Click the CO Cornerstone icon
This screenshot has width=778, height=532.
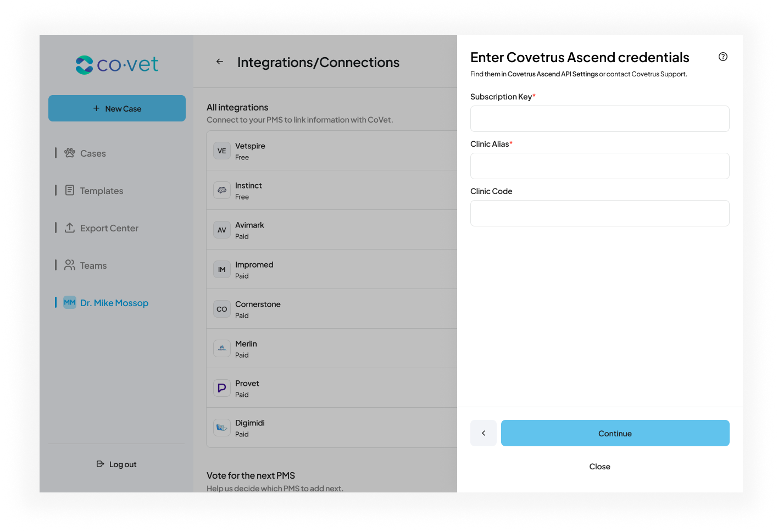pos(222,309)
